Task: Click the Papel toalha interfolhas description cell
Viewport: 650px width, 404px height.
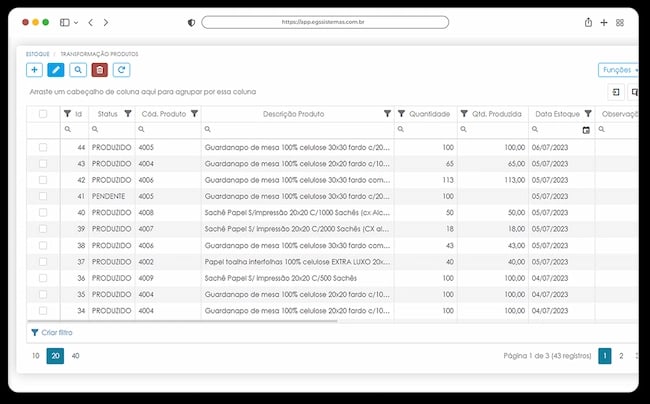Action: tap(297, 262)
